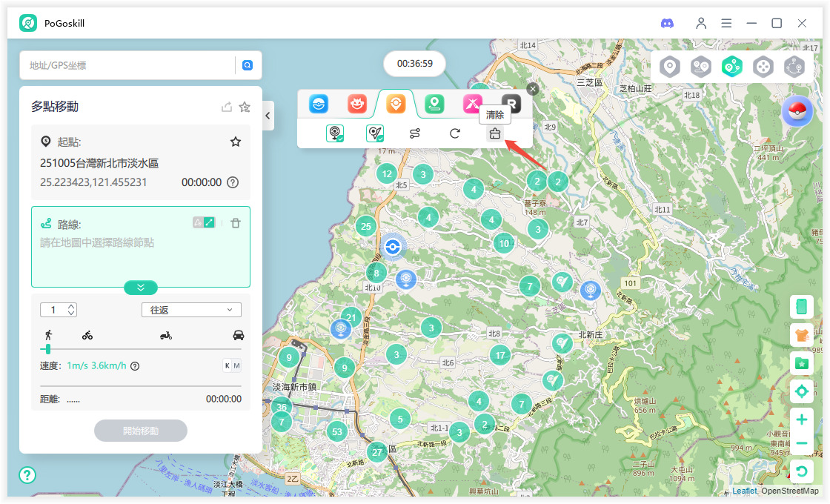830x504 pixels.
Task: Open the OpenStreetMap attribution link
Action: click(790, 491)
